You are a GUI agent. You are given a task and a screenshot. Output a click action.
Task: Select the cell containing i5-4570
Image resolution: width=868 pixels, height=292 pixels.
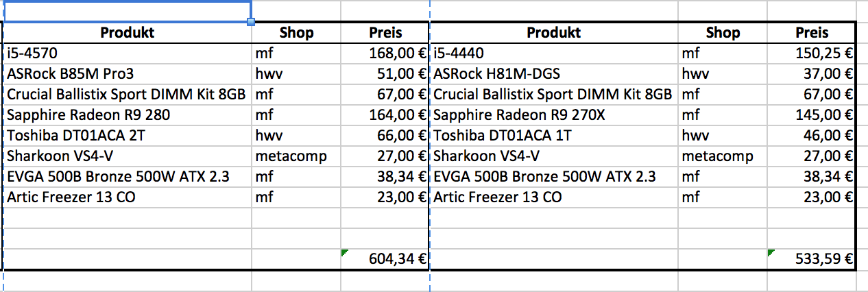tap(128, 53)
